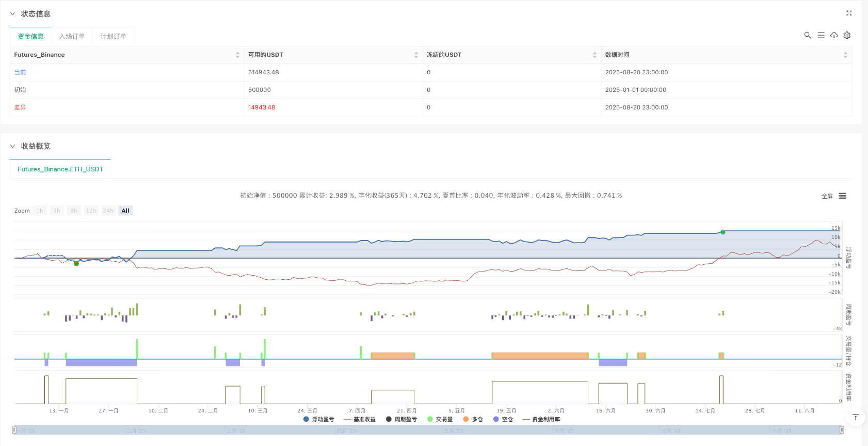Screen dimensions: 868x446
Task: Collapse the 状态信息 section
Action: tap(13, 14)
